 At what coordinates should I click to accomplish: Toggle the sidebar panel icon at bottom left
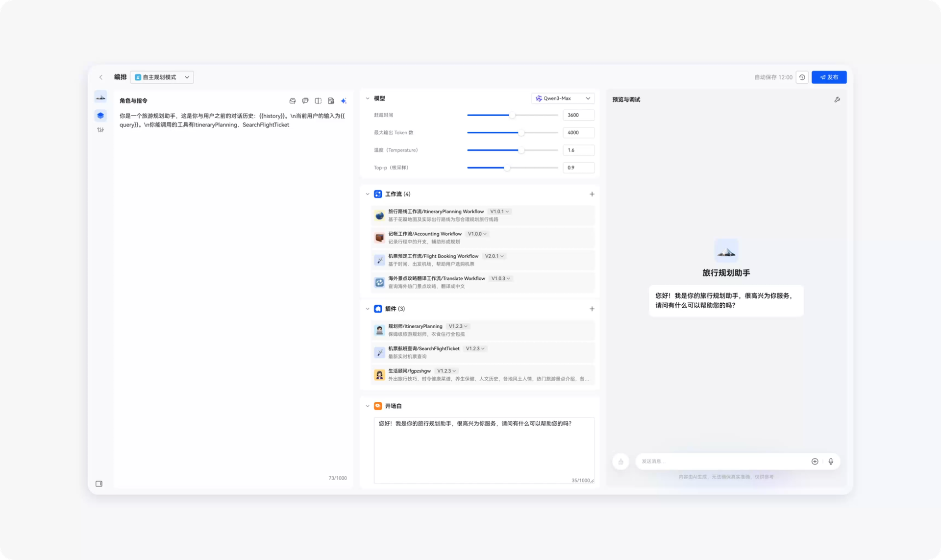[99, 484]
